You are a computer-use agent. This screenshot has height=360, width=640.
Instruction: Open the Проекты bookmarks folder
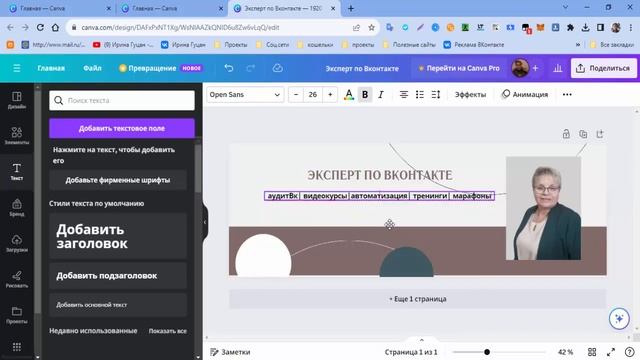(231, 44)
